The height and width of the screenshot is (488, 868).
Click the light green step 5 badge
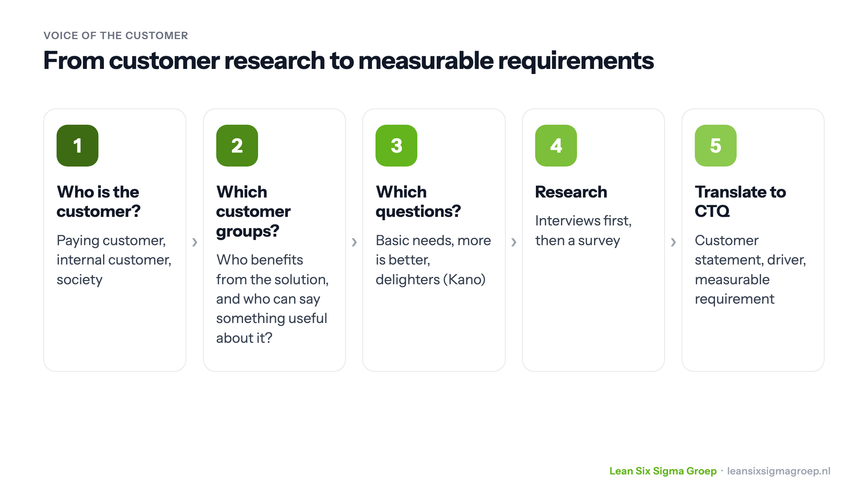[x=716, y=146]
